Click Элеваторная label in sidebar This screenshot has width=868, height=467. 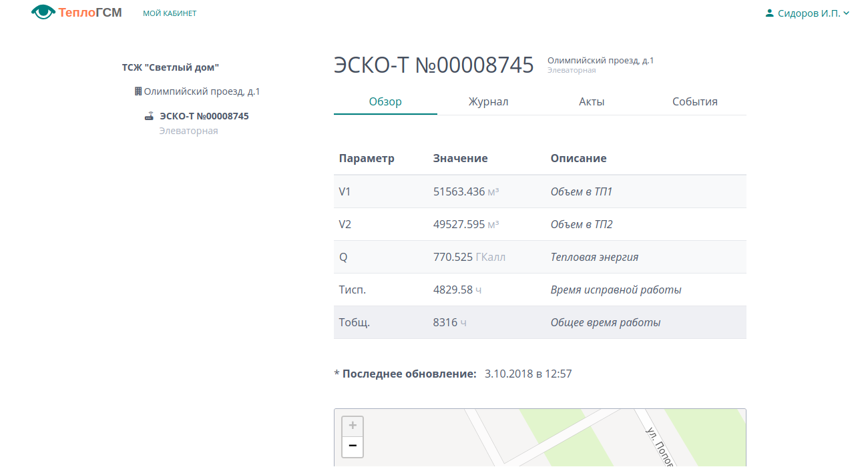pos(188,131)
